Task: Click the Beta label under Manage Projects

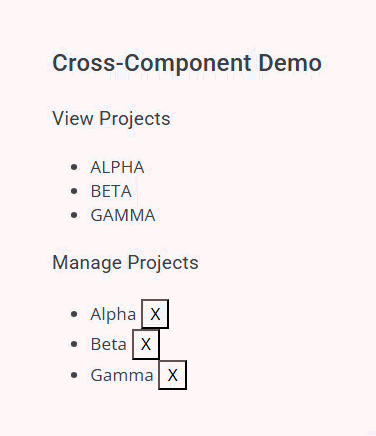Action: coord(109,344)
